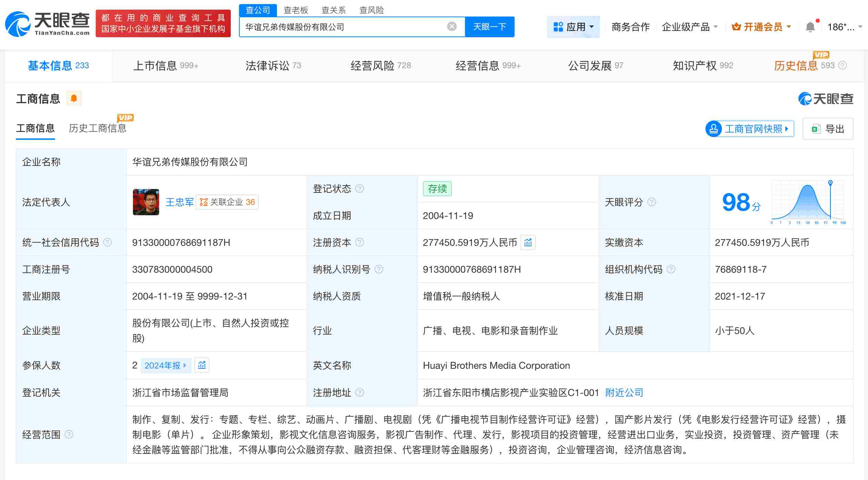This screenshot has height=480, width=868.
Task: Click the chart icon next to 参保人数
Action: pyautogui.click(x=202, y=365)
